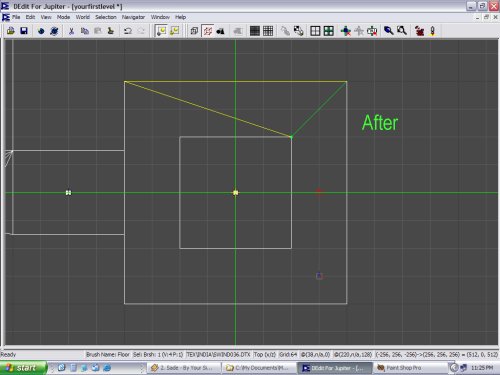This screenshot has height=375, width=500.
Task: Click the taskbar clock showing 11:25 PM
Action: 482,368
